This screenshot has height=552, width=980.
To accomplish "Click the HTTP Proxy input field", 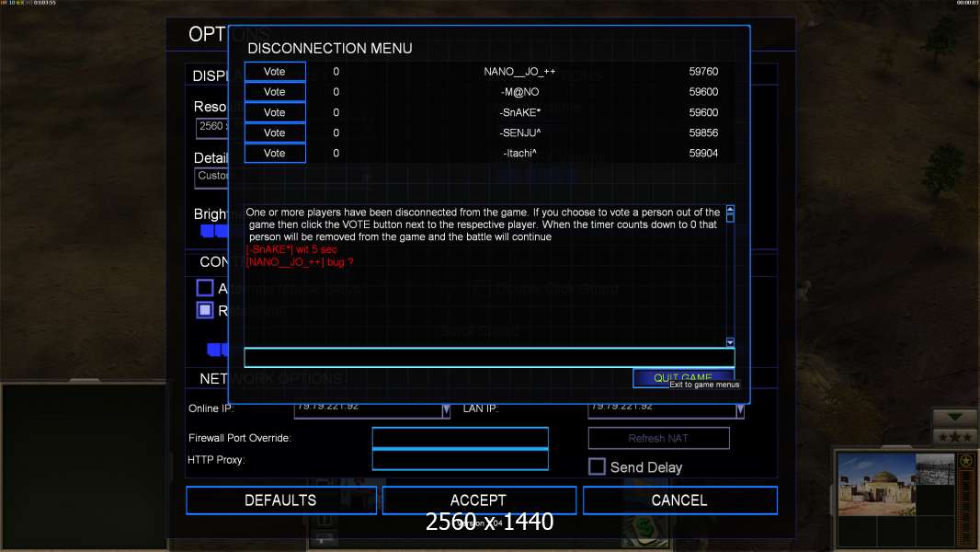I will (460, 459).
